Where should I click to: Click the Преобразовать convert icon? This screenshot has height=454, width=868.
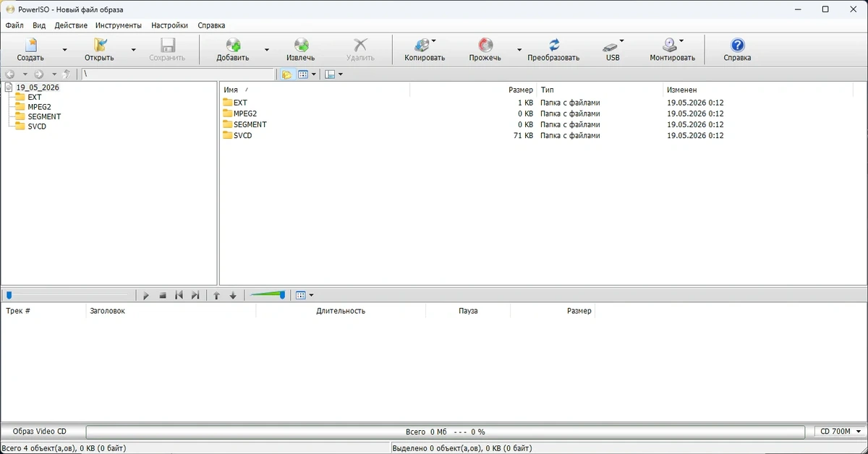(x=553, y=45)
